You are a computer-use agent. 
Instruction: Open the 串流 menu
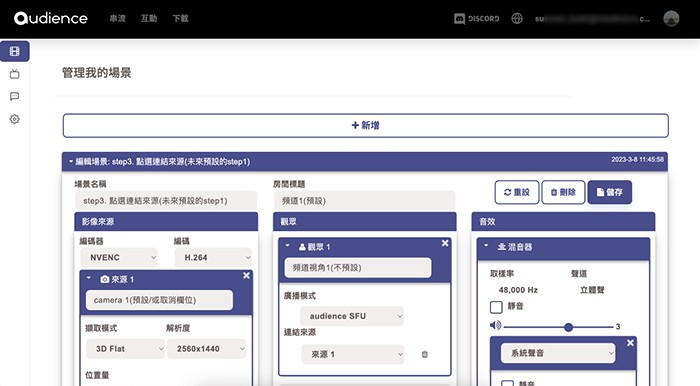(117, 19)
